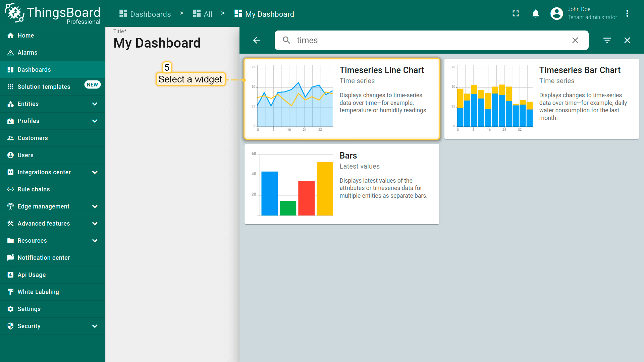Image resolution: width=644 pixels, height=362 pixels.
Task: Click the back arrow in widget panel
Action: (257, 40)
